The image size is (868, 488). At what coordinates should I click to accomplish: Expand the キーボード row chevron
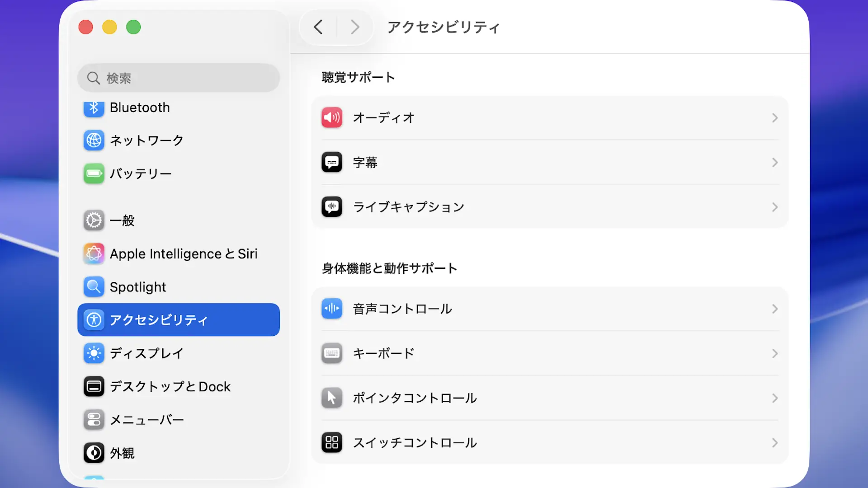[x=774, y=353]
